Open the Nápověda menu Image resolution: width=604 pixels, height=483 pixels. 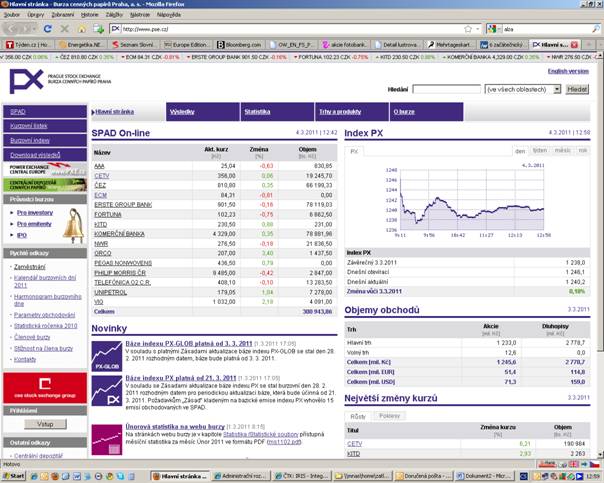pos(169,15)
